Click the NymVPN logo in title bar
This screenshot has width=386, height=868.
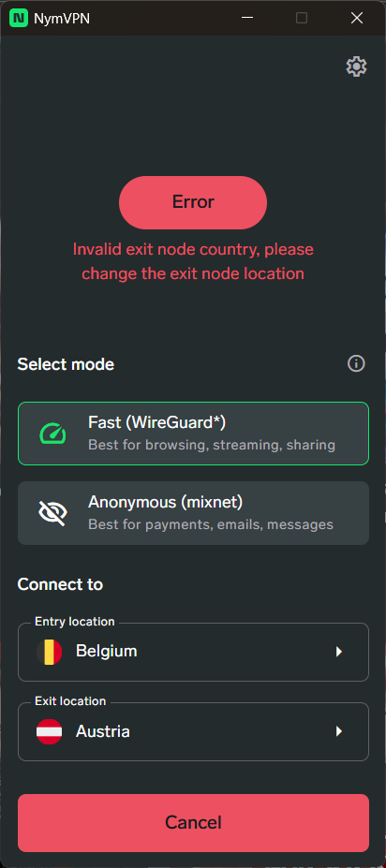pyautogui.click(x=19, y=19)
